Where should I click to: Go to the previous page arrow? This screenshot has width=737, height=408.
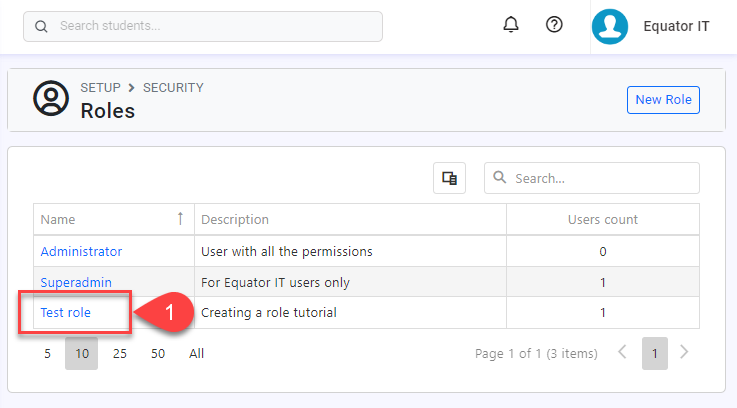[622, 352]
